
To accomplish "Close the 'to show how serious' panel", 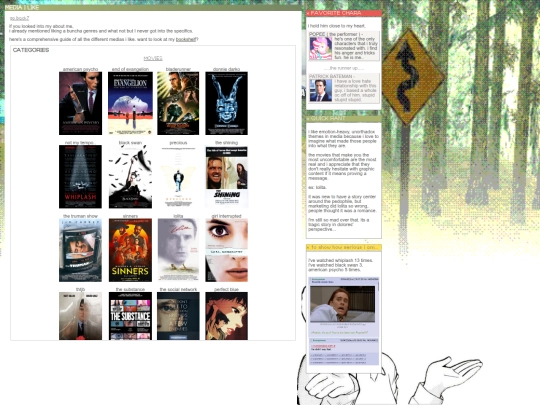I will 308,247.
